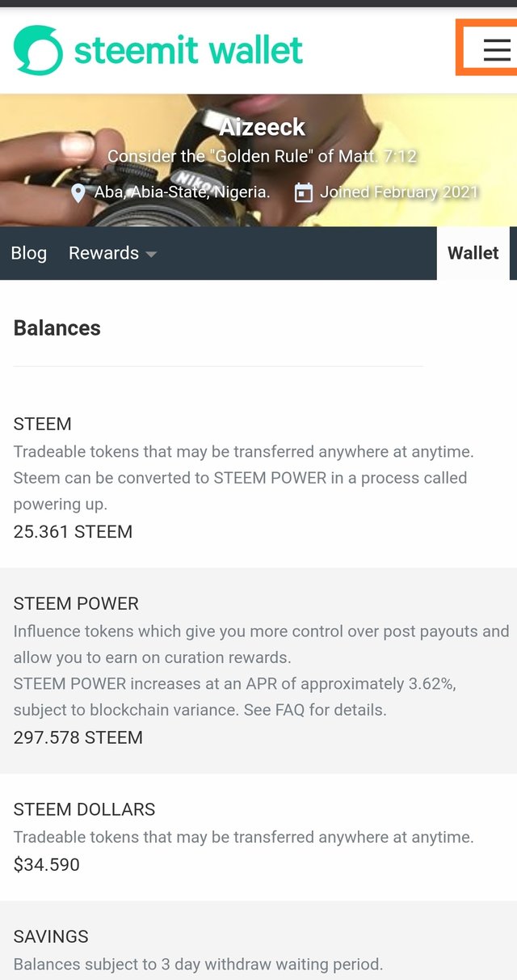Click the Golden Rule profile tagline
The height and width of the screenshot is (980, 517).
tap(263, 156)
